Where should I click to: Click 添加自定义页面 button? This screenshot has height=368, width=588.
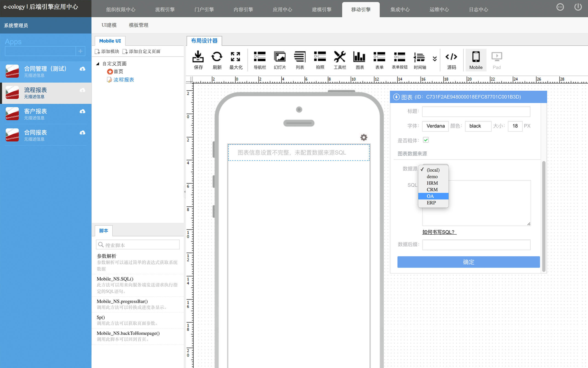[141, 51]
